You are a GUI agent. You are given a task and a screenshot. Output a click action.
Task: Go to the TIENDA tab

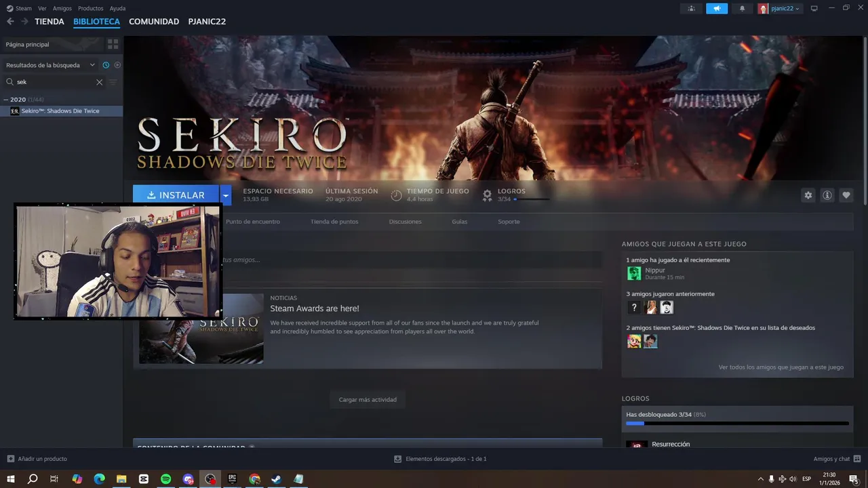[x=50, y=22]
